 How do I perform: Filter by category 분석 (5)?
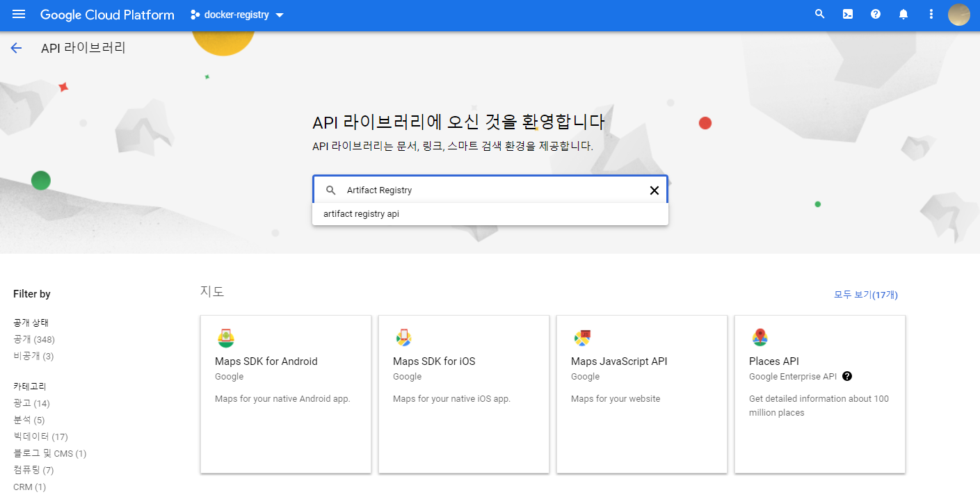tap(29, 420)
